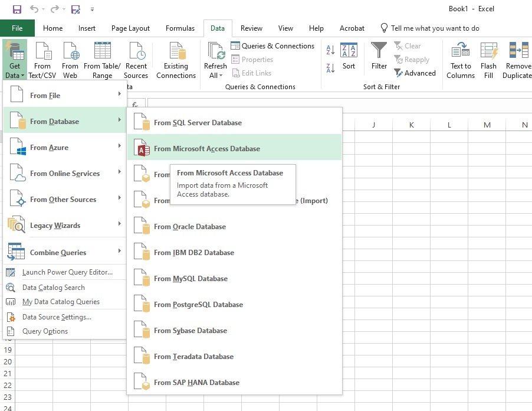Viewport: 532px width, 411px height.
Task: Expand the Legacy Wizards submenu
Action: point(64,224)
